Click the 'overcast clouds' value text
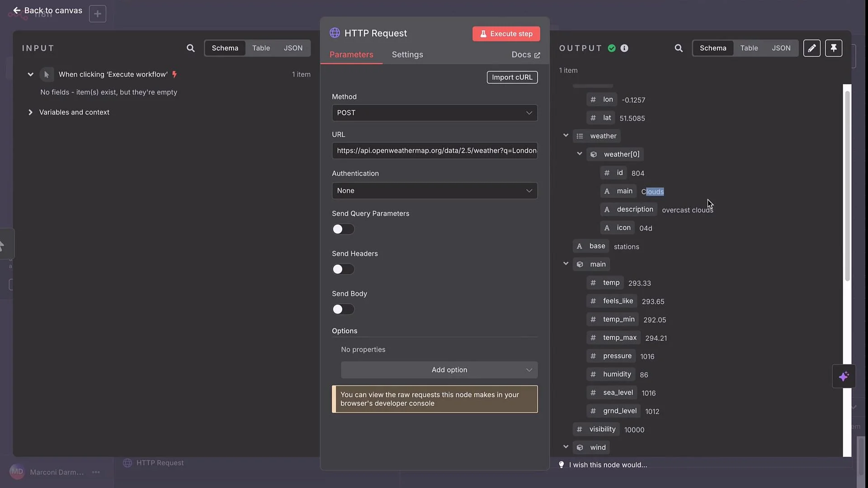 (687, 210)
